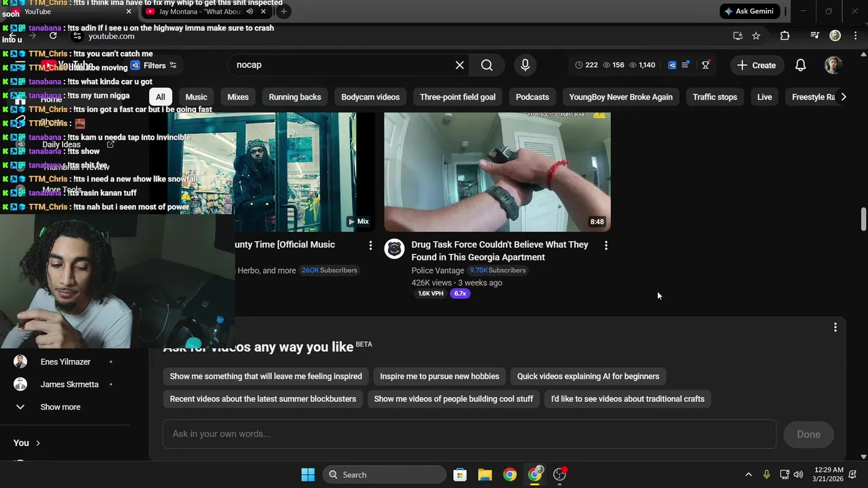Mute the Jay Montana tab audio
This screenshot has width=868, height=488.
pos(250,12)
